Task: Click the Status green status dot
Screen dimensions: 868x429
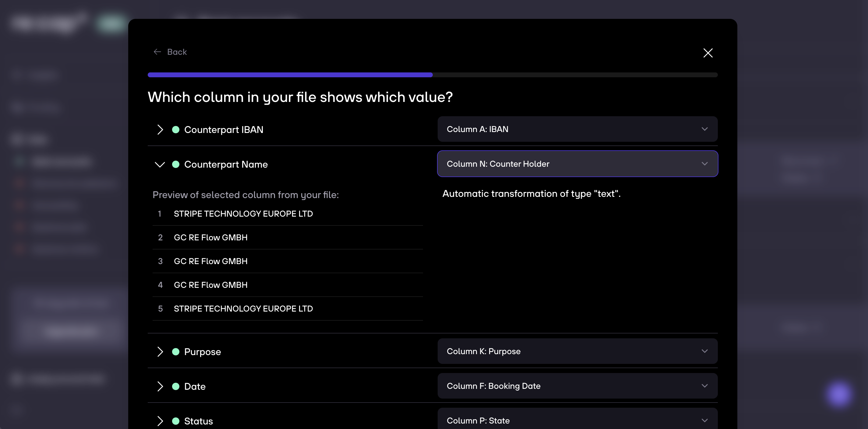Action: 175,421
